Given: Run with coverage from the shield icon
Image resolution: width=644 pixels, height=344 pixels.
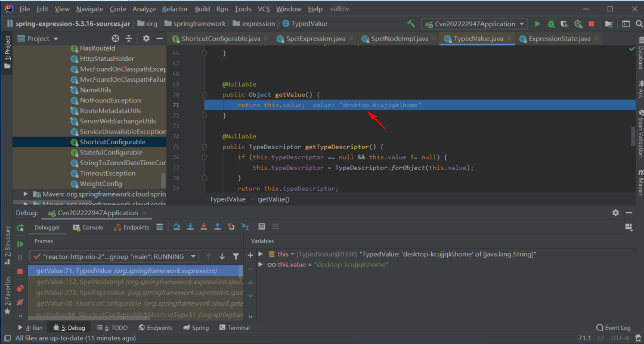Looking at the screenshot, I should click(564, 24).
